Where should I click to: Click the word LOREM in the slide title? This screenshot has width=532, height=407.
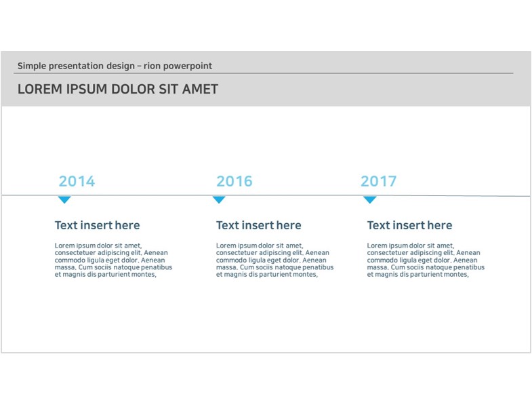tap(40, 89)
